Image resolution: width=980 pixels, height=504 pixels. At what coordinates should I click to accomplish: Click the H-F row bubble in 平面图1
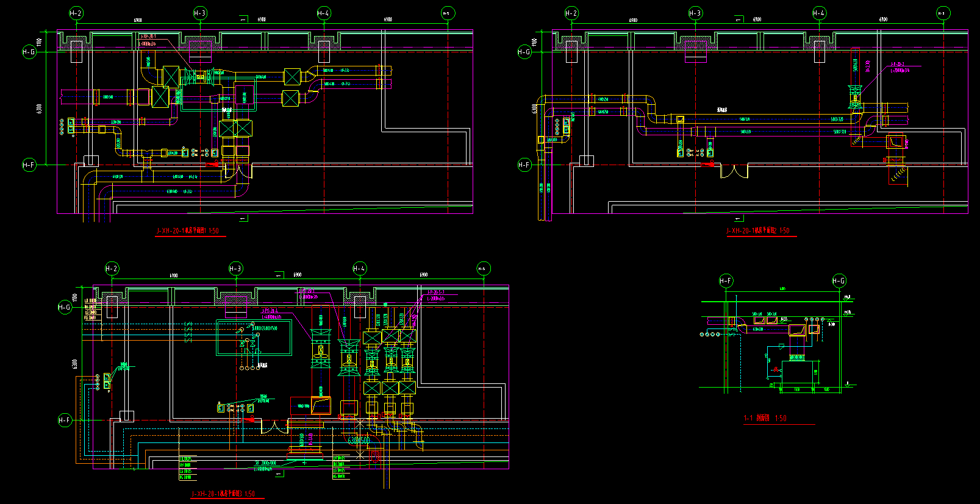[29, 165]
